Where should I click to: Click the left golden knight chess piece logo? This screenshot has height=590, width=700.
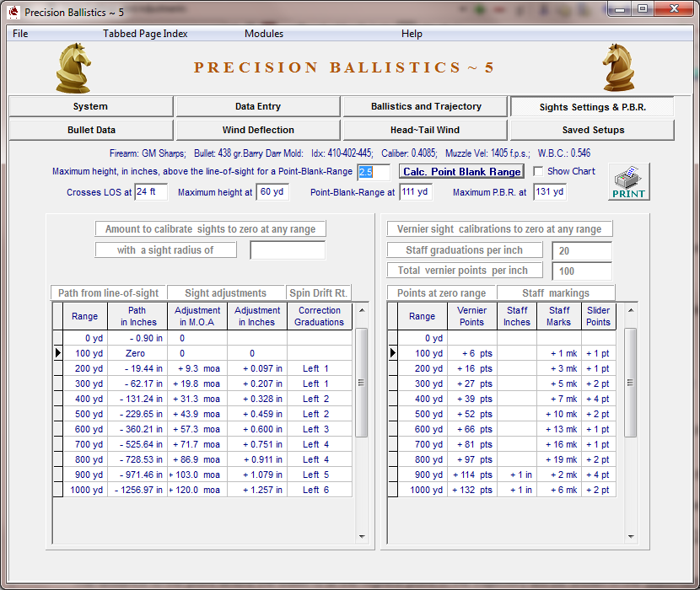73,67
